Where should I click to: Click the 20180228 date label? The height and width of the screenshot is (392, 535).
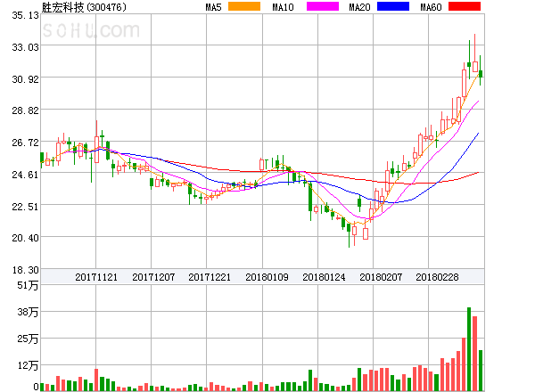[437, 277]
